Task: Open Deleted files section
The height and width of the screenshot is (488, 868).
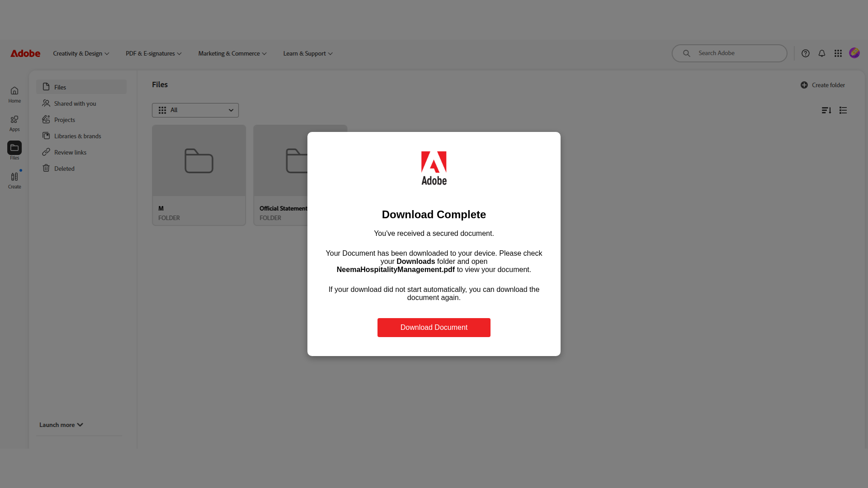Action: (x=81, y=169)
